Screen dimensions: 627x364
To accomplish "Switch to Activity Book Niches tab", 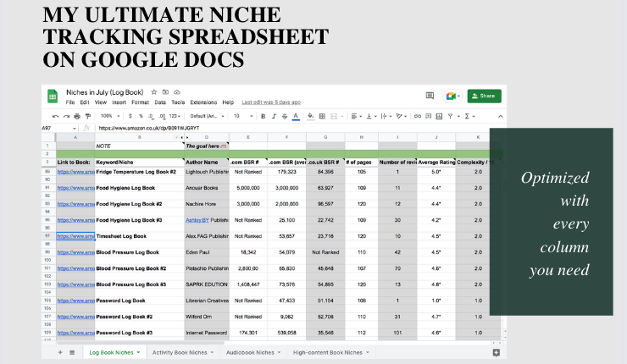I will point(183,352).
